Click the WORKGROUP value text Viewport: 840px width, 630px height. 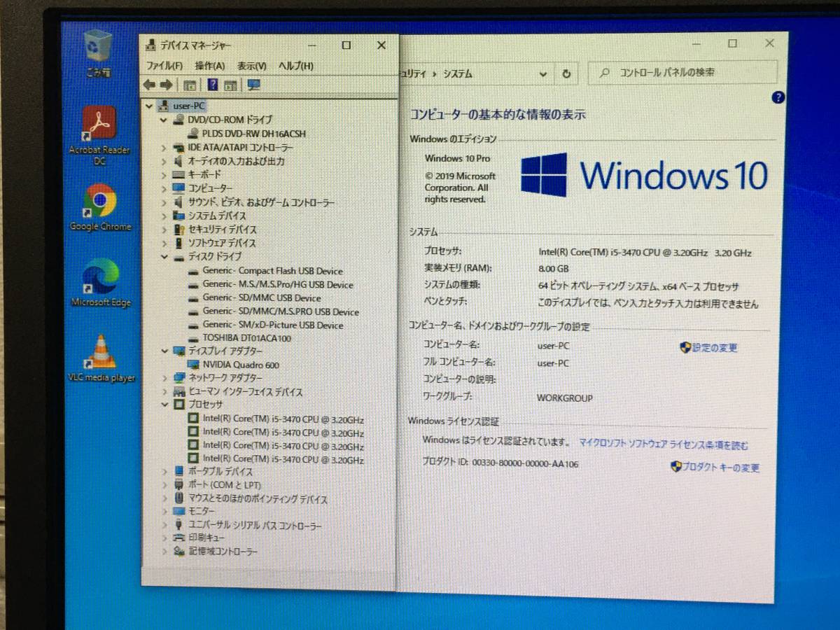(564, 398)
